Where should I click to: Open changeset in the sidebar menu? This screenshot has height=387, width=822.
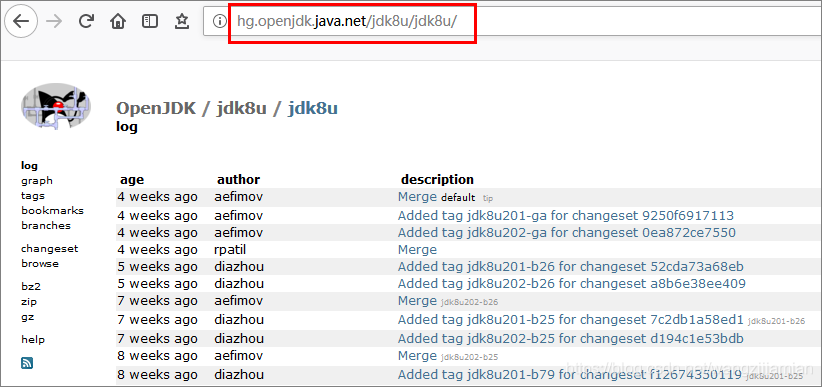(x=49, y=249)
